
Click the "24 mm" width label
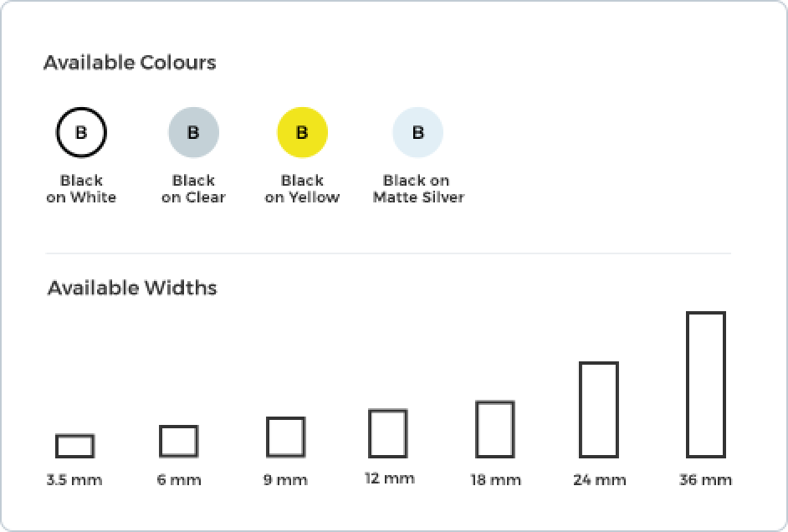(x=599, y=480)
